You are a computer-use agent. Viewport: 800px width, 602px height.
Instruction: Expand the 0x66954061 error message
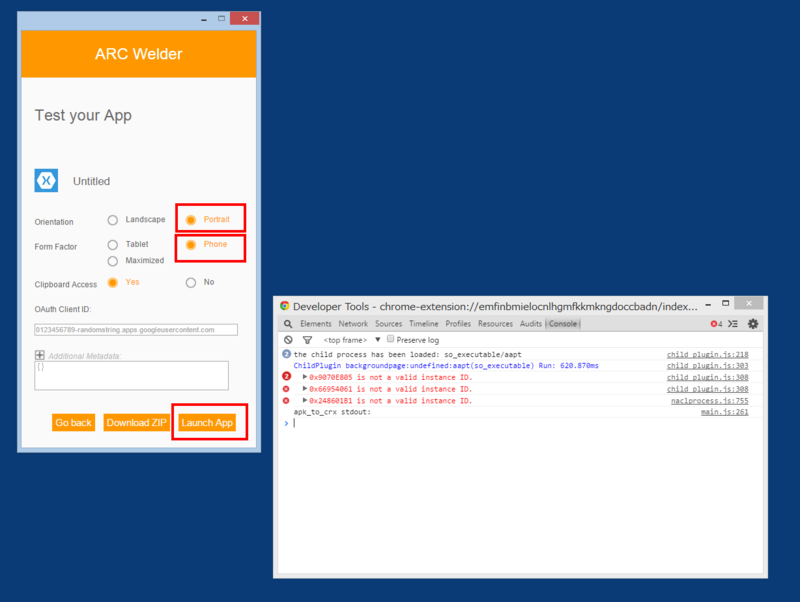[305, 389]
